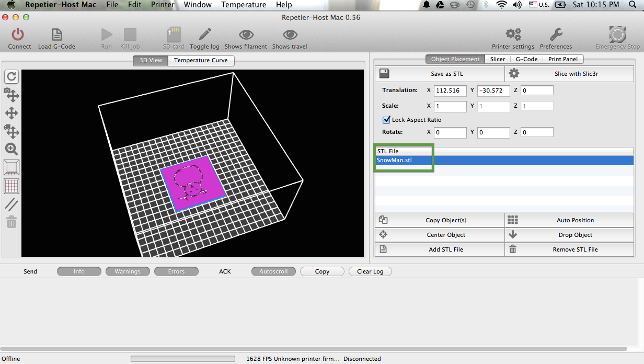
Task: Click the Spotlight search icon in menu bar
Action: pyautogui.click(x=631, y=5)
